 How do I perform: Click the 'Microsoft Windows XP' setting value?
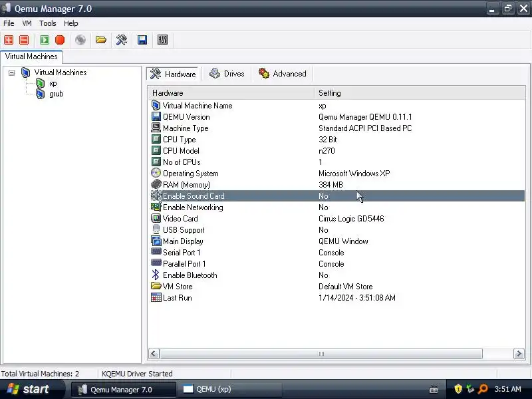coord(354,174)
